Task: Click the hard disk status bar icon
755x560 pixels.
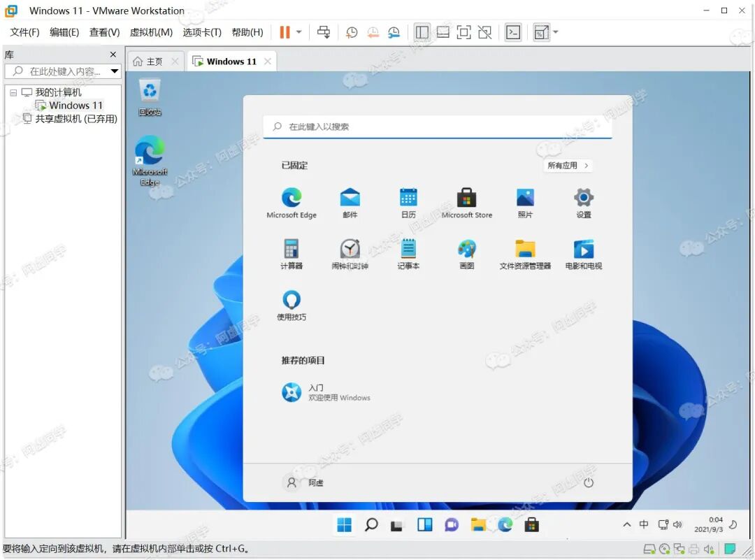Action: [649, 549]
